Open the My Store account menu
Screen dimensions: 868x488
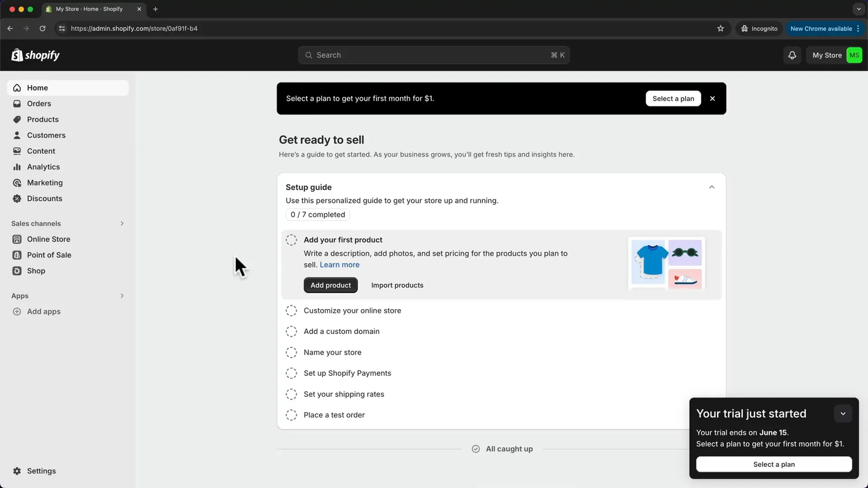835,55
